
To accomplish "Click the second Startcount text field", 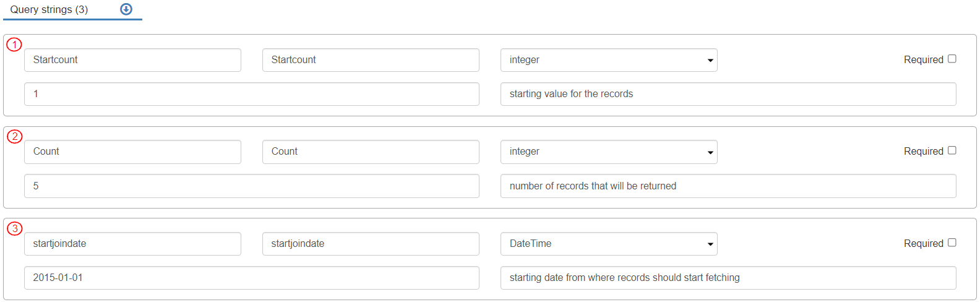I will pos(371,60).
